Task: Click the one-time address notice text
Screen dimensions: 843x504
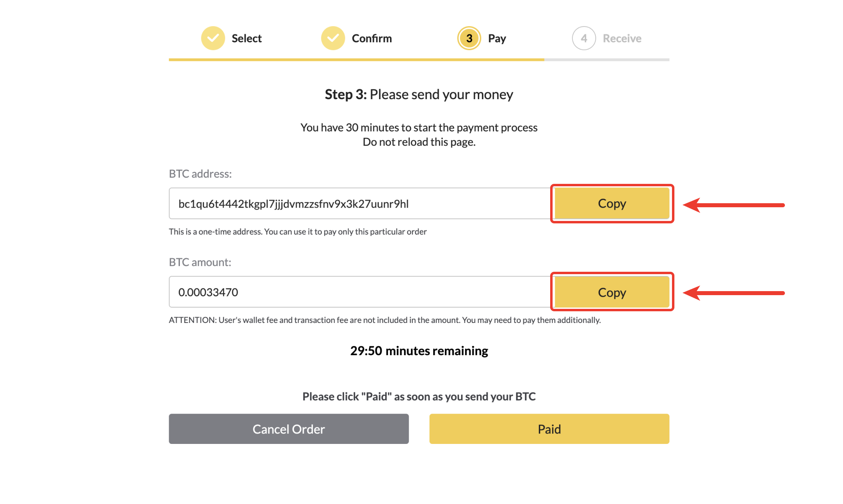Action: coord(298,231)
